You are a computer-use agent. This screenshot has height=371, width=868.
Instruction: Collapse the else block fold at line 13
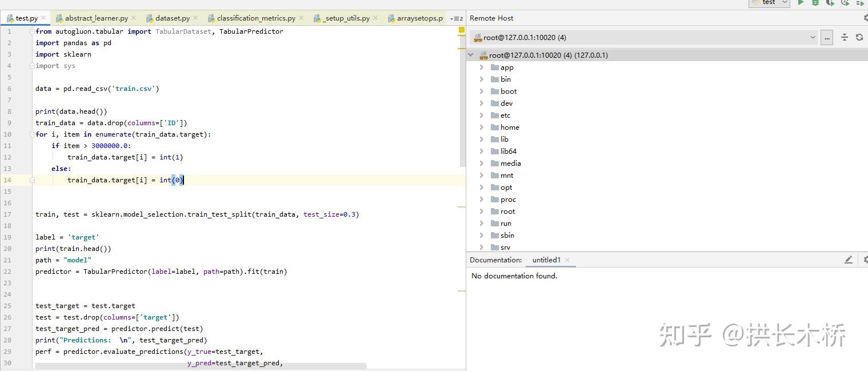(33, 179)
